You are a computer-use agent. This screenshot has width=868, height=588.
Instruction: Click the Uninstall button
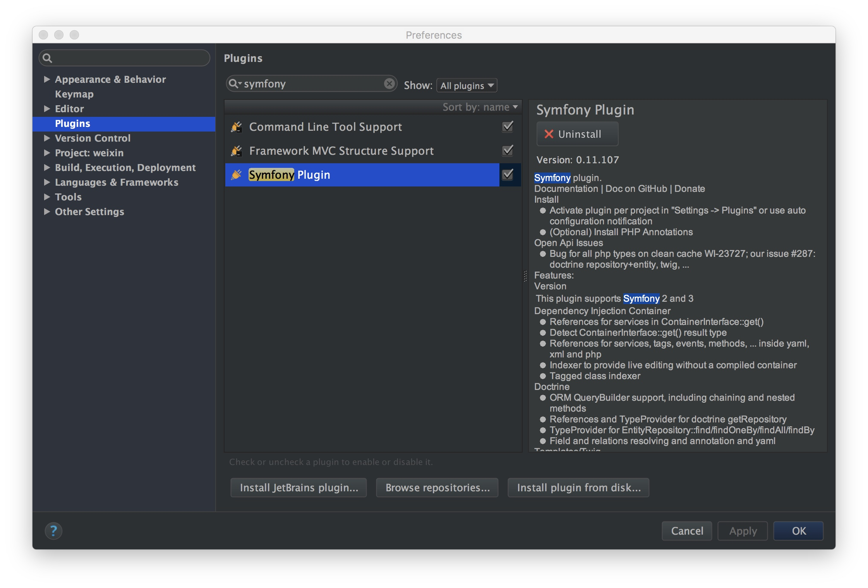point(577,134)
